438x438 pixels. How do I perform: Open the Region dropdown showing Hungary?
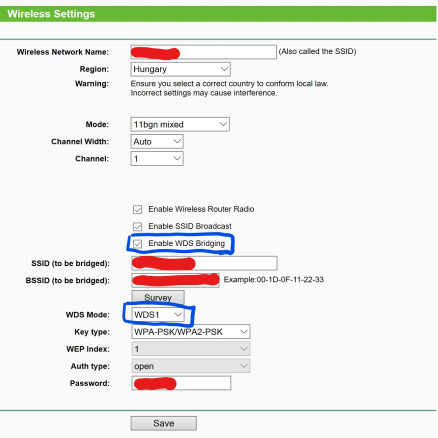click(180, 69)
